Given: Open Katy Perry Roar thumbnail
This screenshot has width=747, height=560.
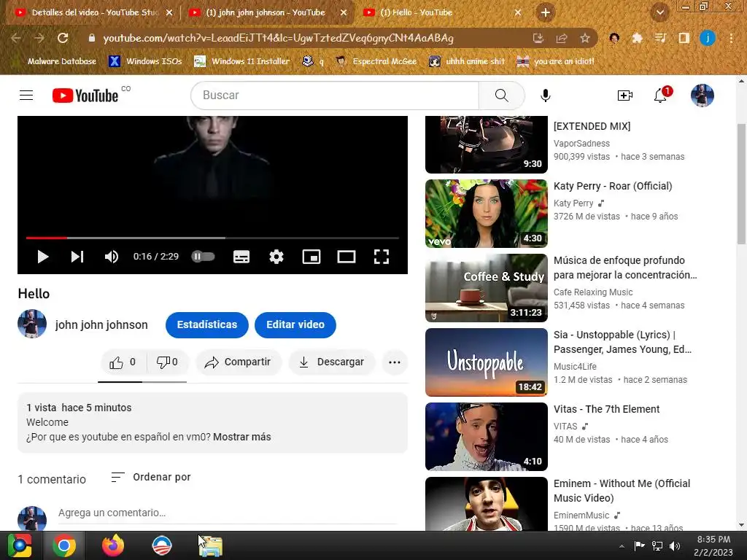Looking at the screenshot, I should 487,214.
